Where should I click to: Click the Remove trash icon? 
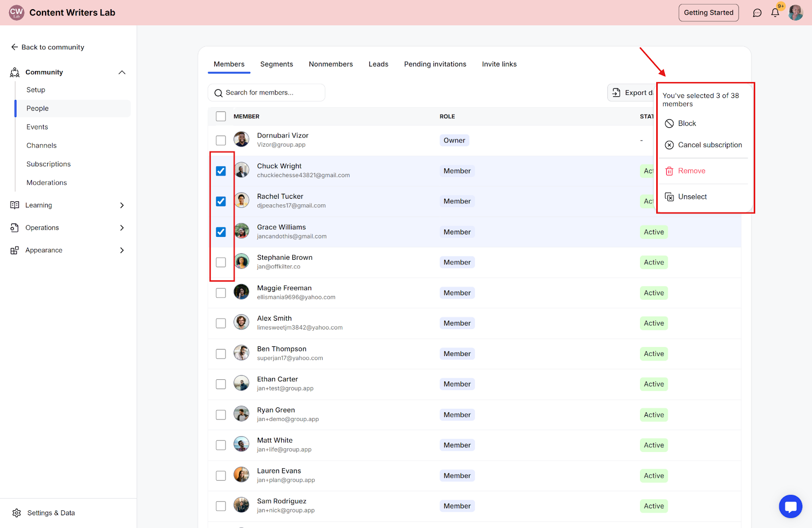point(669,171)
